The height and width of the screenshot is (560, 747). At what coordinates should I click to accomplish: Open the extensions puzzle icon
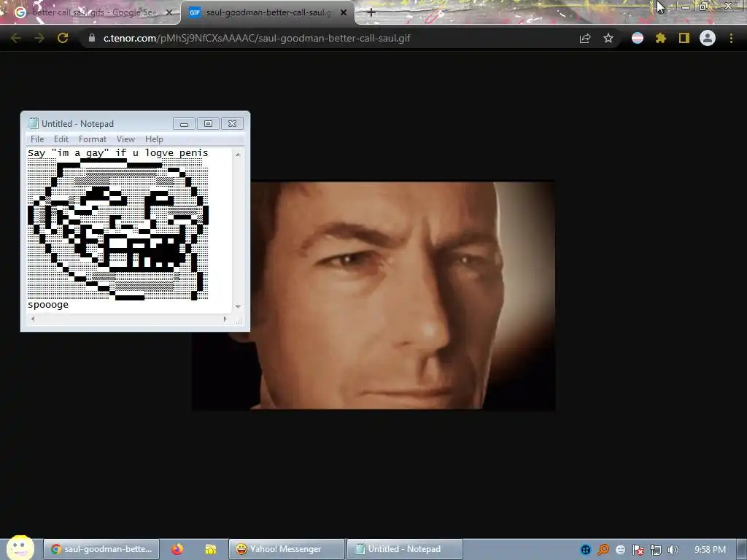tap(660, 38)
